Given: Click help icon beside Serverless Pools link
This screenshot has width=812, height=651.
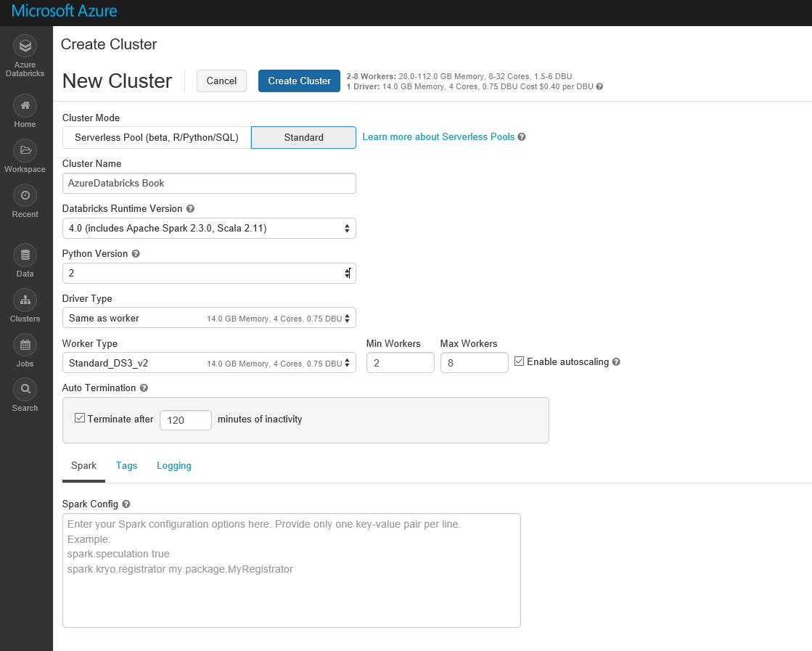Looking at the screenshot, I should (522, 136).
